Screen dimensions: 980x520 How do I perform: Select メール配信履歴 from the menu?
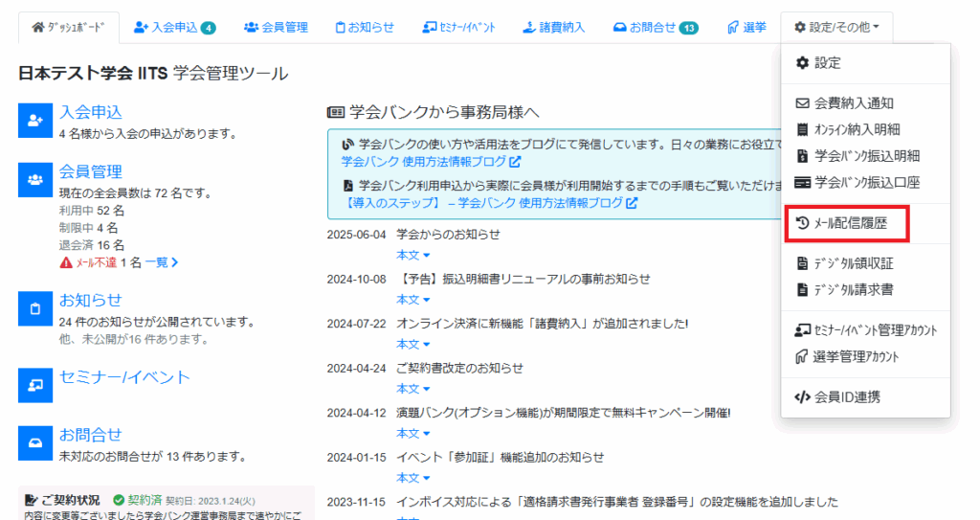845,224
